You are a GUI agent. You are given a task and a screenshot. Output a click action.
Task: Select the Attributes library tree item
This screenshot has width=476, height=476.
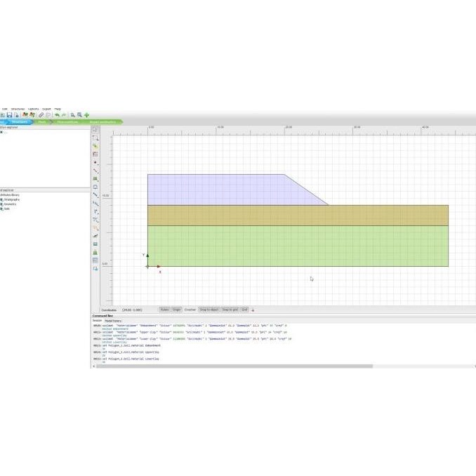point(9,195)
